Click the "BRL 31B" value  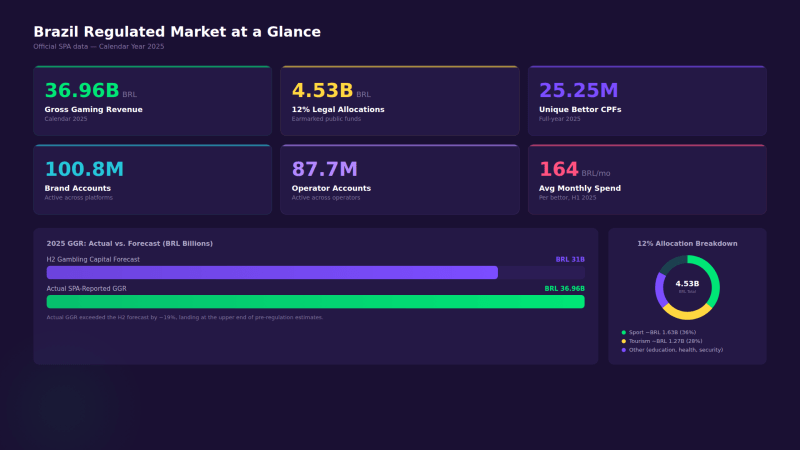pos(570,259)
